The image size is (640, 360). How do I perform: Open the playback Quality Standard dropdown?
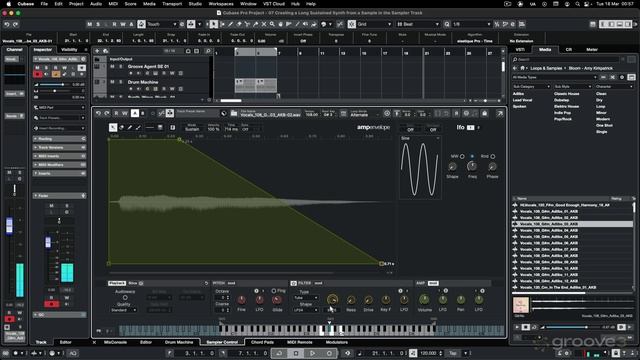click(x=124, y=310)
